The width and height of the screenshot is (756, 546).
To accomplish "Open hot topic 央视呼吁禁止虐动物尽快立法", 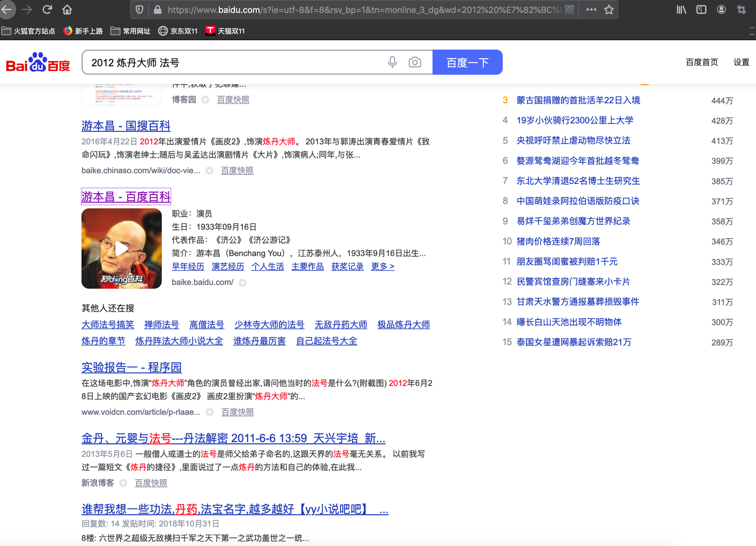I will coord(574,140).
